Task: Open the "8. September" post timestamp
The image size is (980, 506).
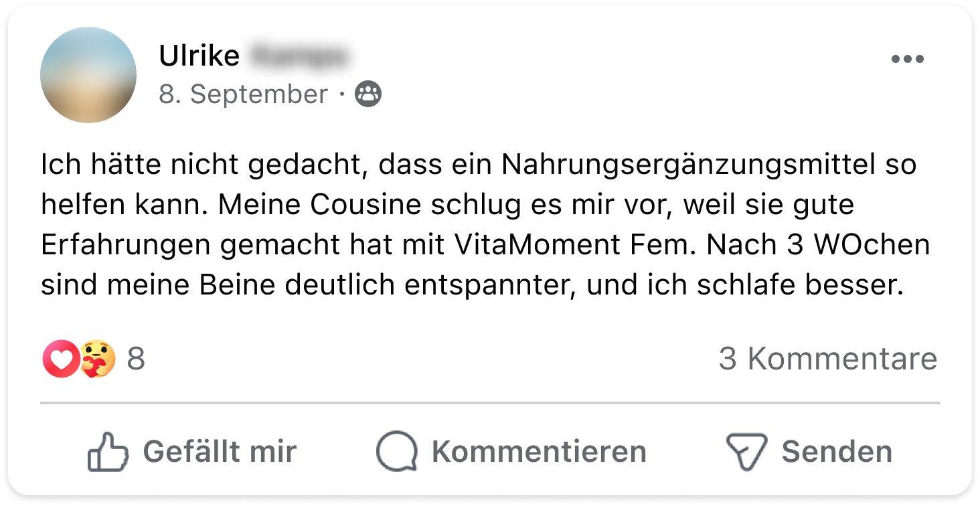Action: [x=243, y=94]
